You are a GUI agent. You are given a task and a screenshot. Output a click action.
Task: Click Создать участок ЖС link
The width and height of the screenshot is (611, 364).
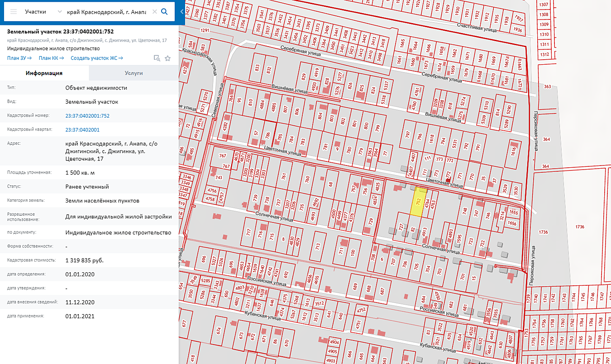97,58
